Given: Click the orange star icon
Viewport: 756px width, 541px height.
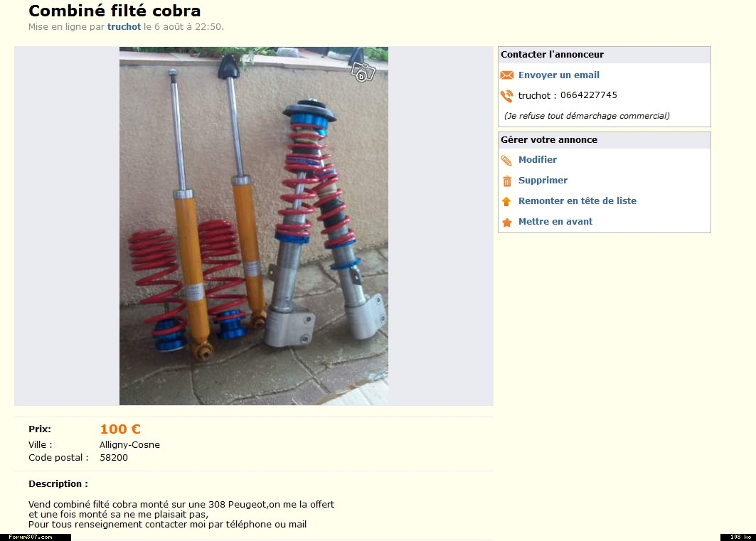Looking at the screenshot, I should pos(507,222).
